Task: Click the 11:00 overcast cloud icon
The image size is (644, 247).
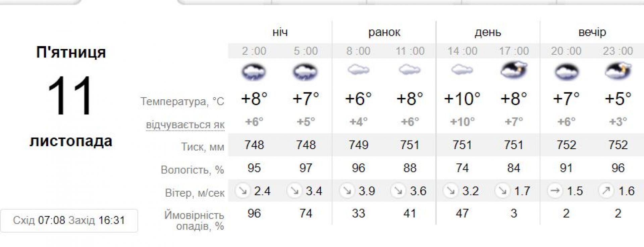Action: (x=410, y=70)
